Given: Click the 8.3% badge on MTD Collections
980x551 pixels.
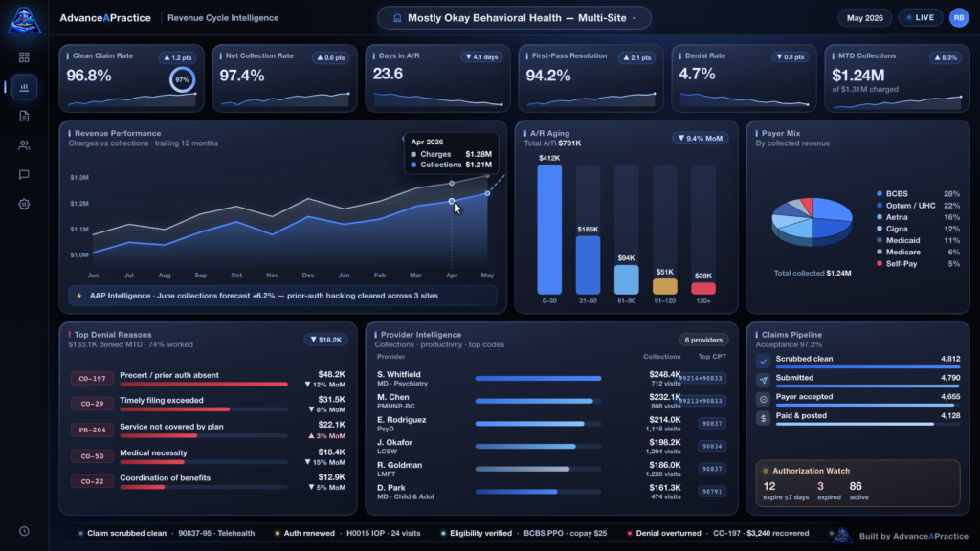Looking at the screenshot, I should tap(945, 57).
